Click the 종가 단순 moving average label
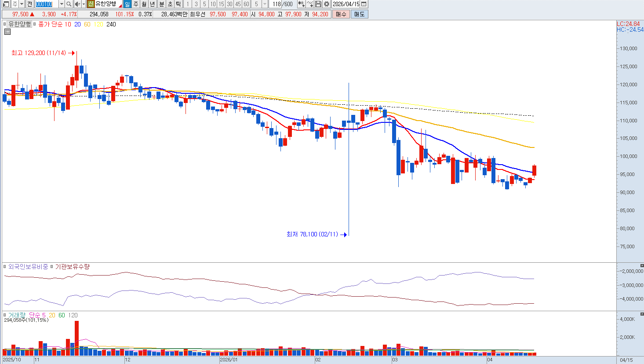644x364 pixels. click(51, 24)
